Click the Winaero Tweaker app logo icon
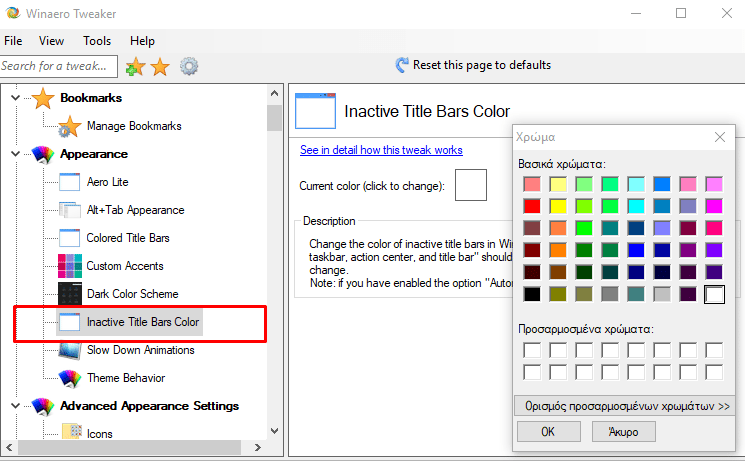The image size is (745, 461). coord(13,13)
